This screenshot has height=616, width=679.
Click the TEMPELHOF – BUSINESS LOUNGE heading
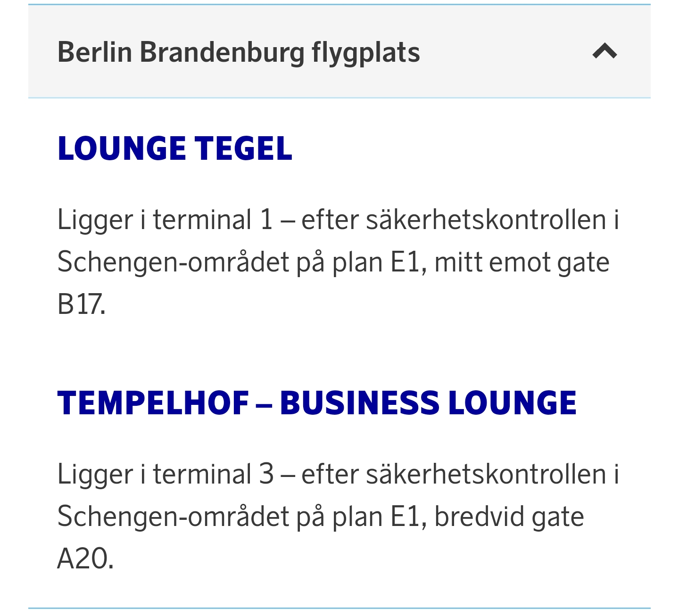(317, 403)
